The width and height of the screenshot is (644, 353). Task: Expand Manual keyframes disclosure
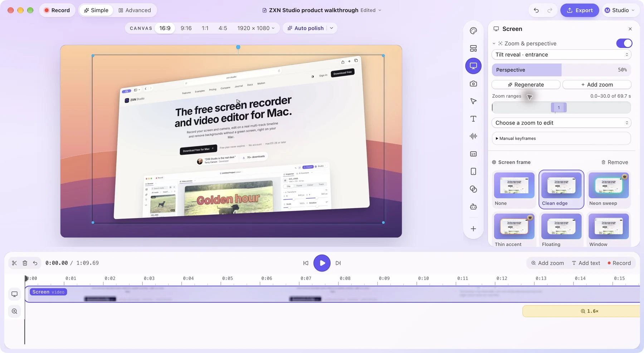point(561,139)
